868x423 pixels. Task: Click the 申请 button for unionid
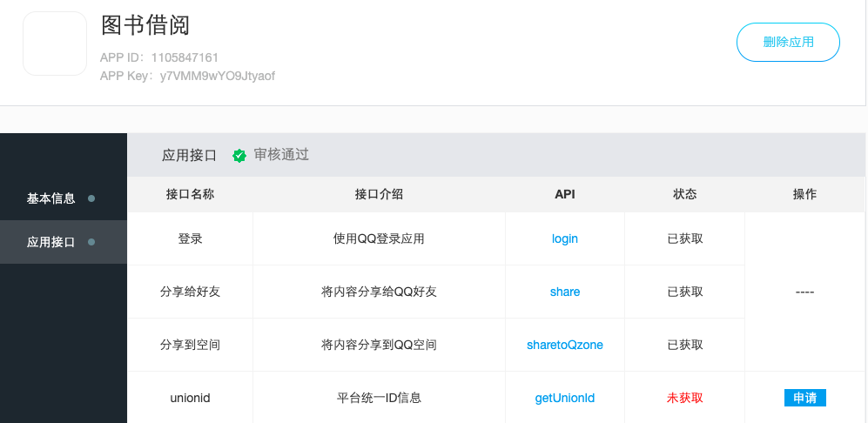(x=804, y=398)
